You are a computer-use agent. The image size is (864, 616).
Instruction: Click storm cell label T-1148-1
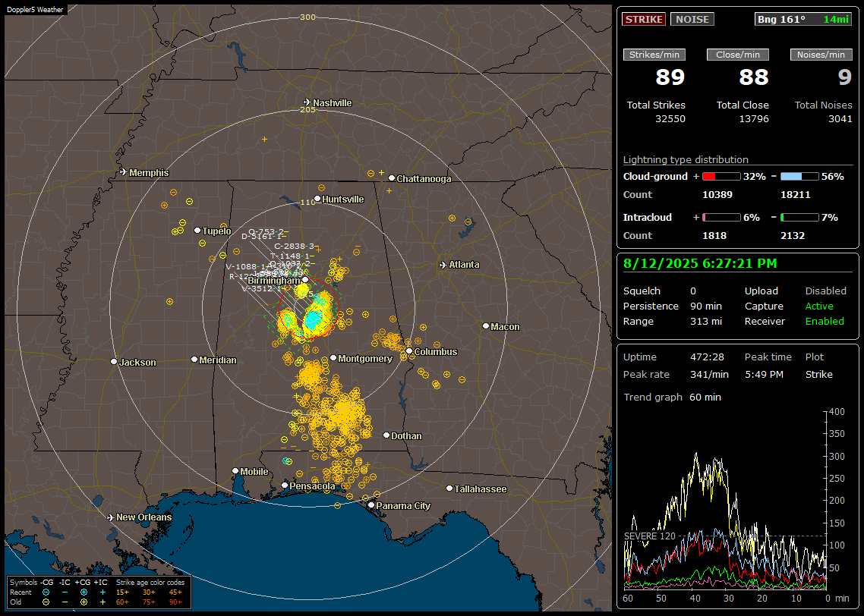[x=292, y=256]
